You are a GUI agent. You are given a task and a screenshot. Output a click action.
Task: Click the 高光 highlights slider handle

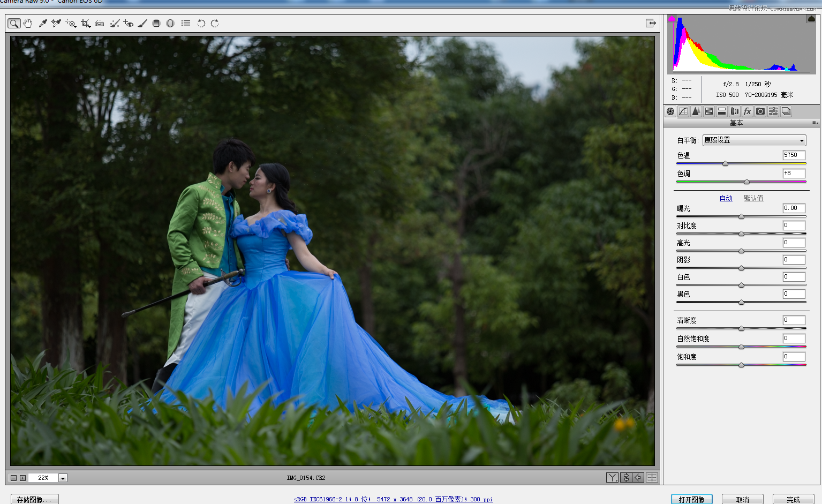741,251
